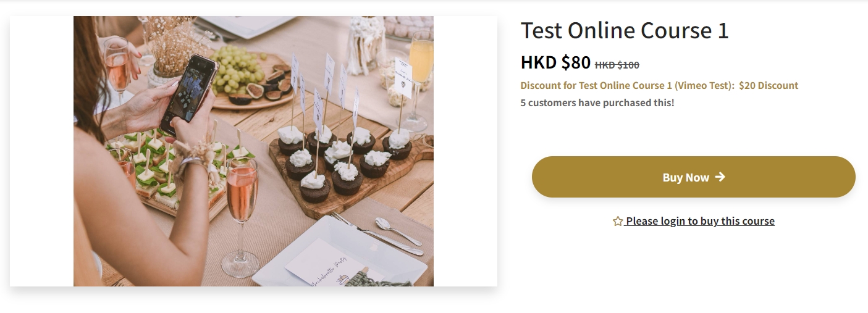Click the Buy Now button
The height and width of the screenshot is (313, 868).
click(x=693, y=177)
